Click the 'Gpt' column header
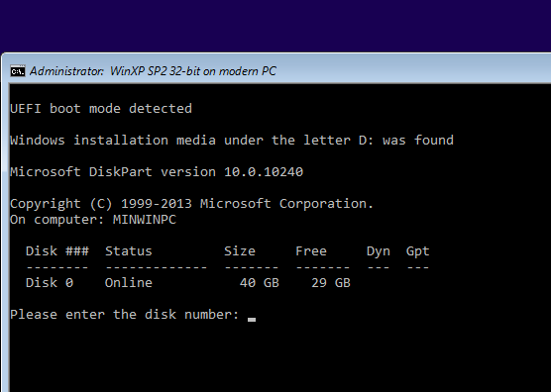The height and width of the screenshot is (392, 551). [418, 251]
